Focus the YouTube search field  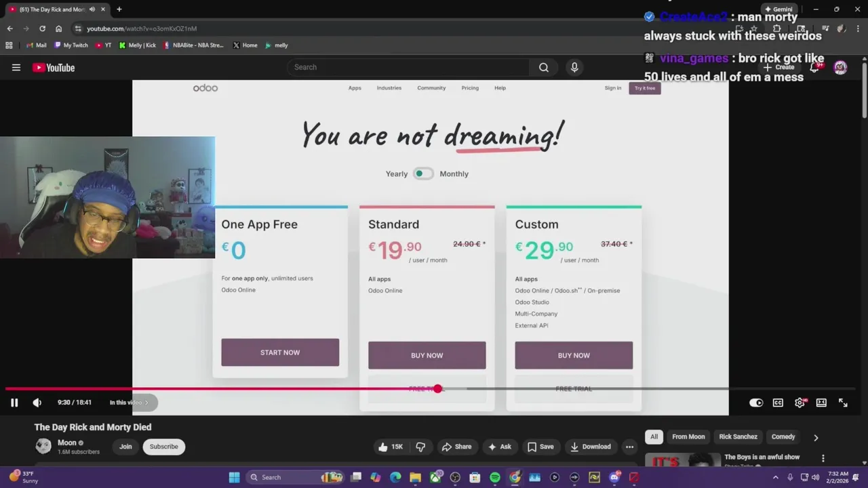pos(408,67)
